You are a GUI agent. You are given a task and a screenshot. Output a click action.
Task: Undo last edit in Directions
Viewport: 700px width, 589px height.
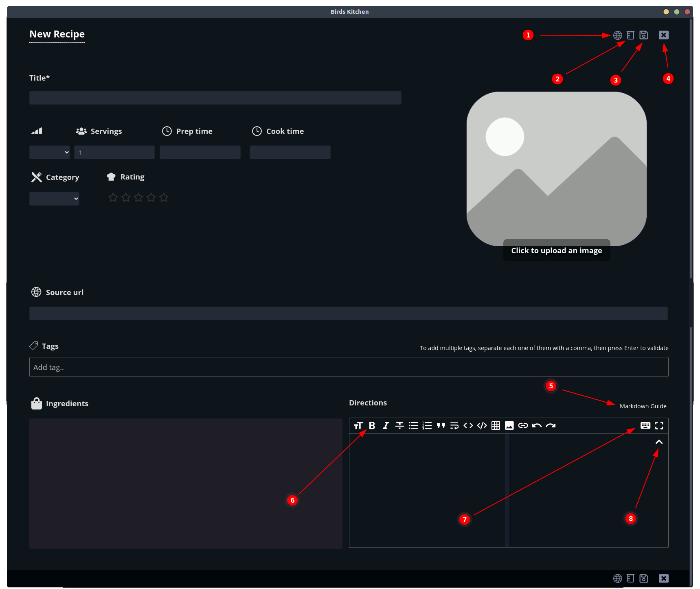537,426
